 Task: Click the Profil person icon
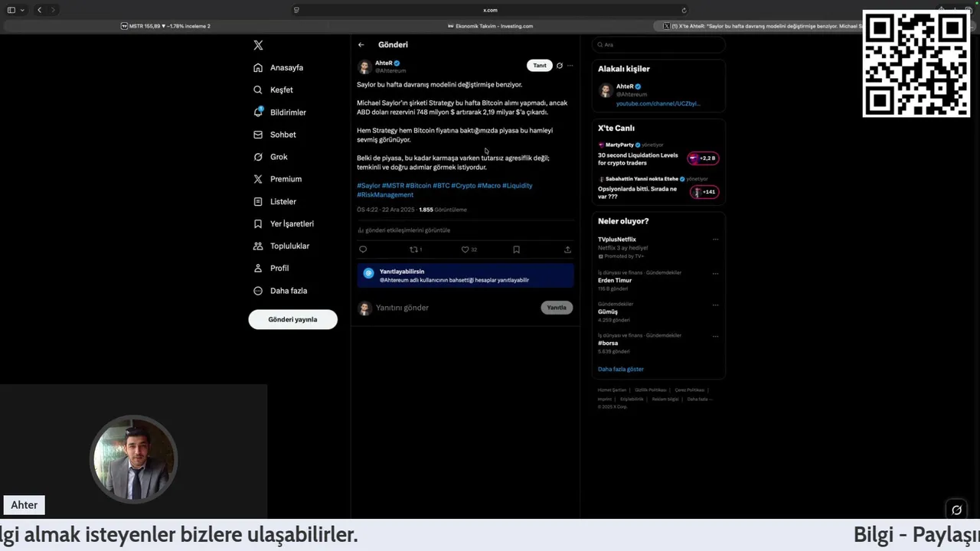(258, 268)
